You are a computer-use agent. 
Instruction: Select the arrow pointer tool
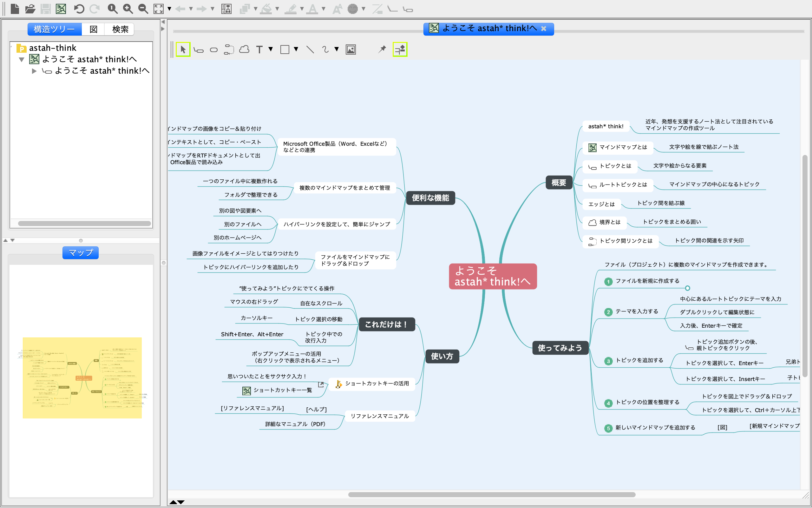point(183,50)
